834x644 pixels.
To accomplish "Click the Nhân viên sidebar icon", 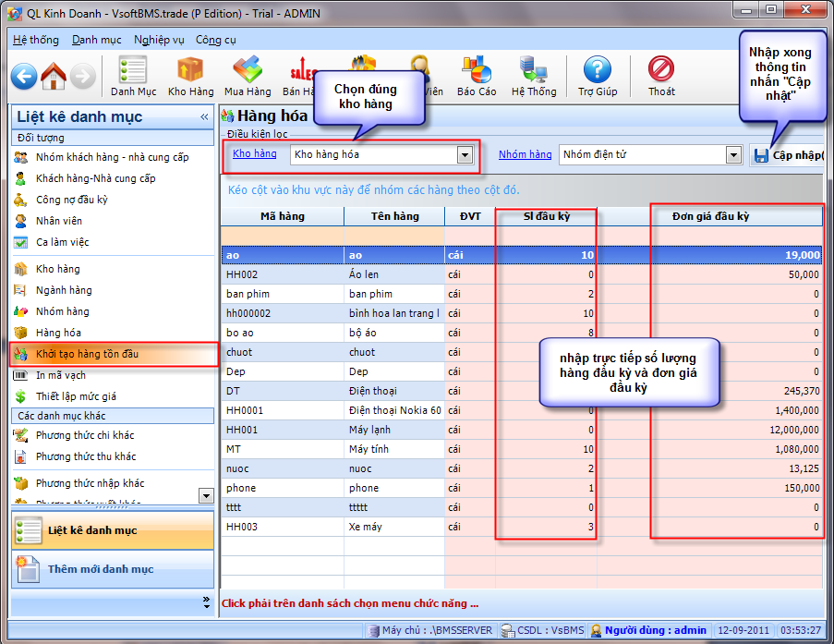I will pyautogui.click(x=20, y=221).
